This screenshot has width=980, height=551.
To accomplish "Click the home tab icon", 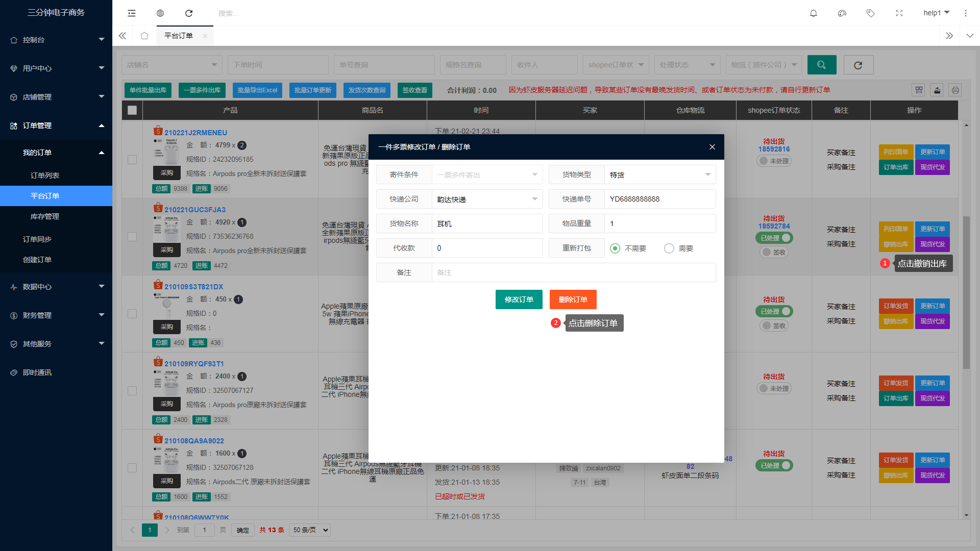I will pyautogui.click(x=144, y=36).
